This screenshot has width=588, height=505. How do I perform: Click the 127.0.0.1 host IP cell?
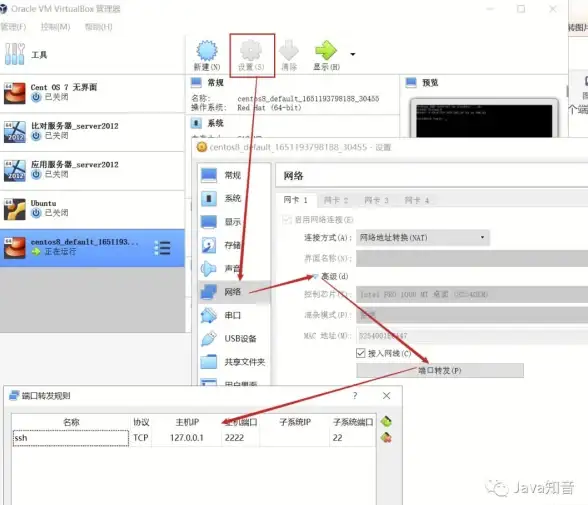[187, 438]
